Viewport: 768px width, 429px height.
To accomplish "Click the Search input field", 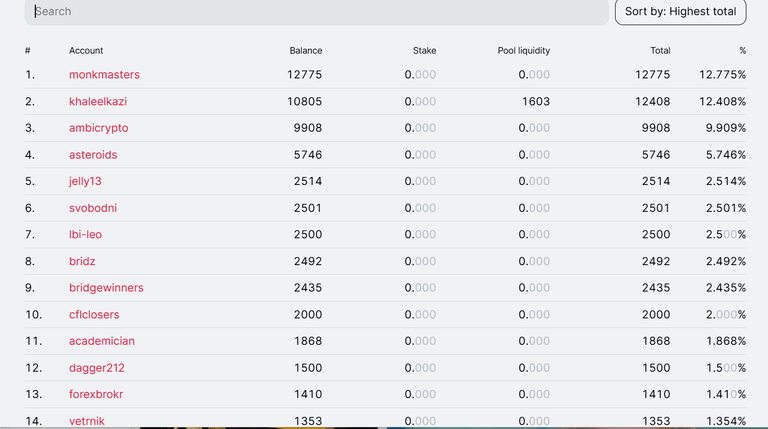I will [316, 11].
